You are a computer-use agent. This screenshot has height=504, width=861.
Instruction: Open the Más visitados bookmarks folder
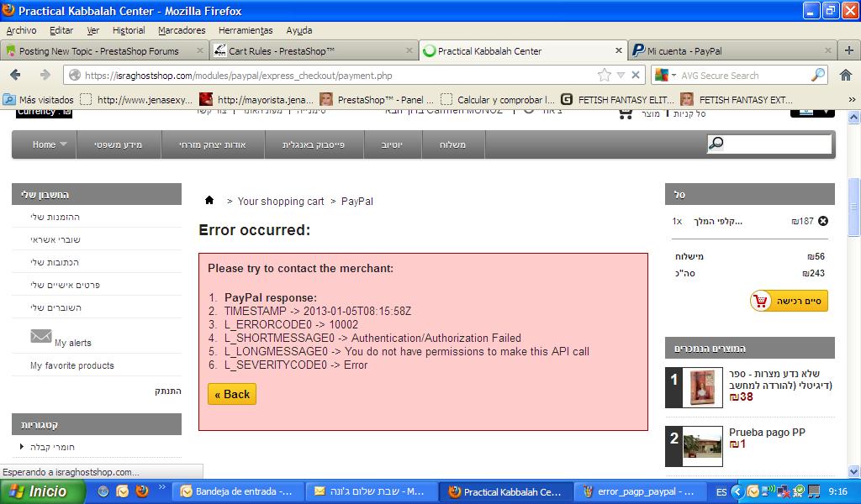39,100
